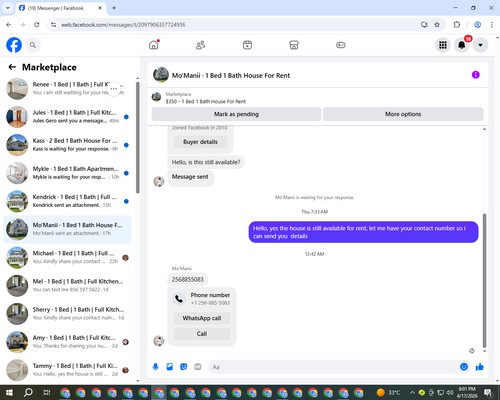This screenshot has width=500, height=400.
Task: Open the browser extensions puzzle icon
Action: click(457, 25)
